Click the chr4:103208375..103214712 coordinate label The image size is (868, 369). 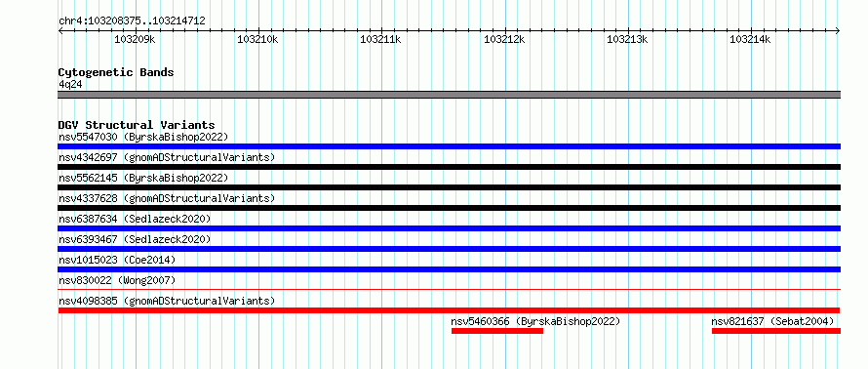(132, 21)
